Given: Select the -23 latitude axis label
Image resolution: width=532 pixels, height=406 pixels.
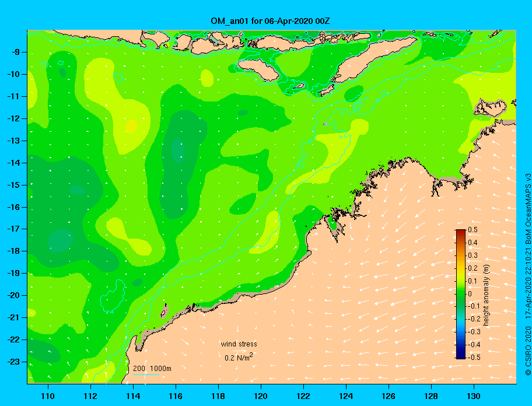Looking at the screenshot, I should [13, 362].
